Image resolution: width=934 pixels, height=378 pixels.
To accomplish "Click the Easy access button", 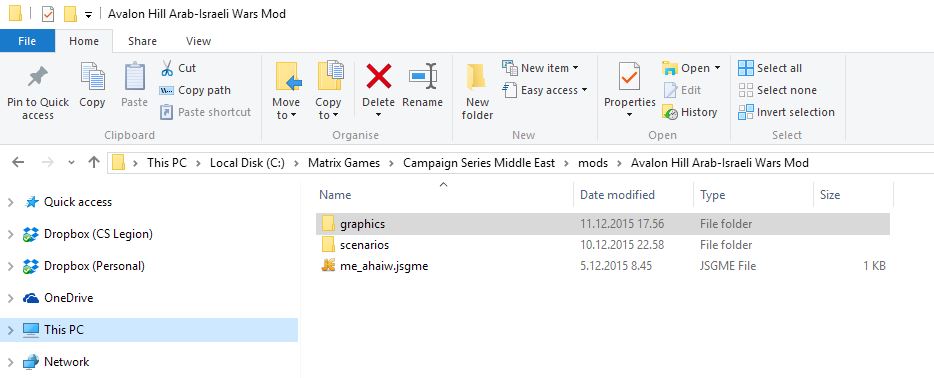I will [x=545, y=90].
